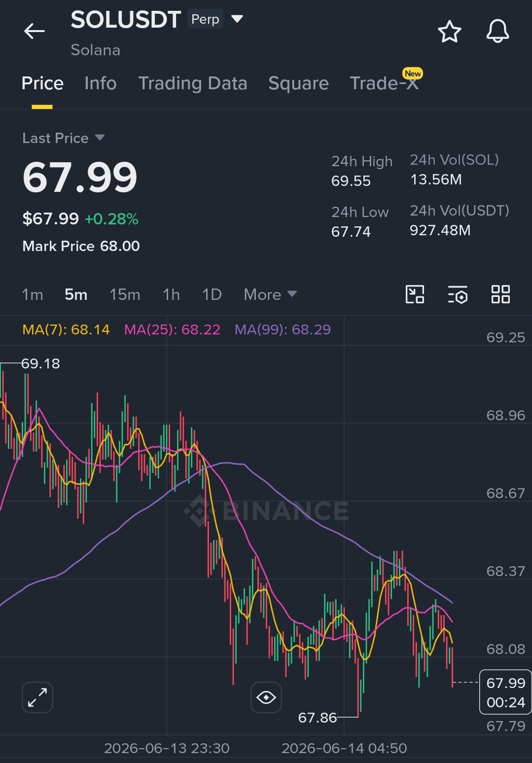Tap the MA(99): 68.29 indicator label
This screenshot has width=532, height=763.
[283, 329]
